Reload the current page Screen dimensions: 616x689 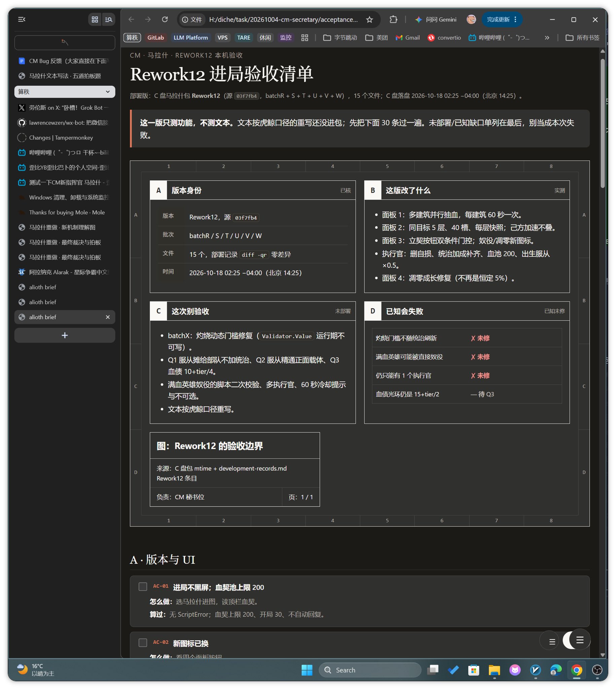point(165,20)
